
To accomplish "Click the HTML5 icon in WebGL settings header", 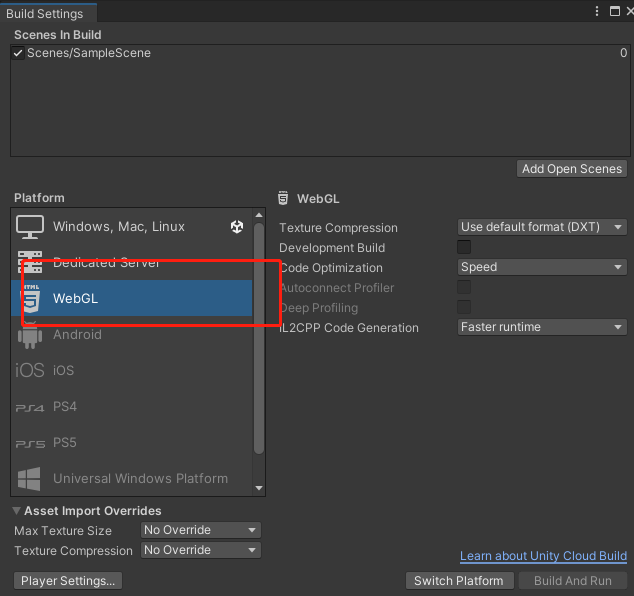I will (x=283, y=198).
